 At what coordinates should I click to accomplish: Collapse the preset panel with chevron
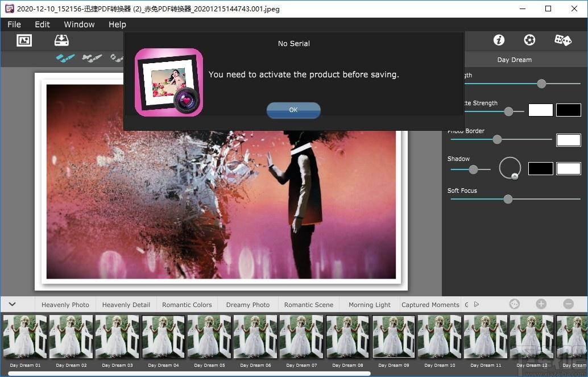13,304
